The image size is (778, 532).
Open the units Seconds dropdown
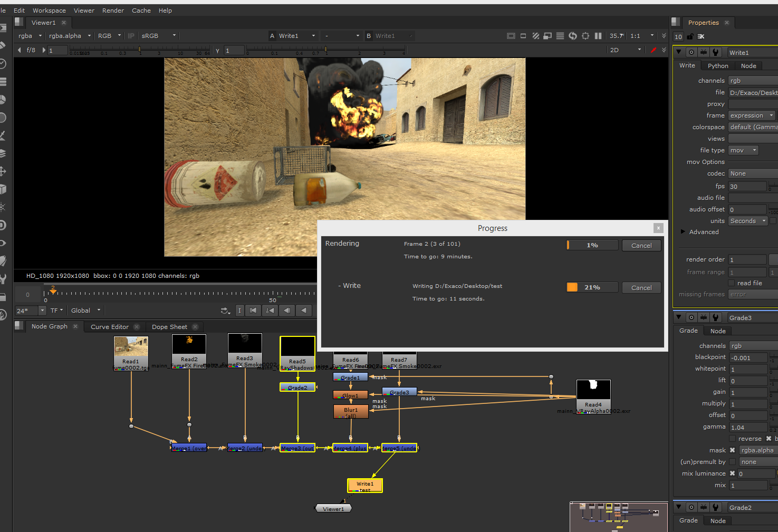point(748,221)
